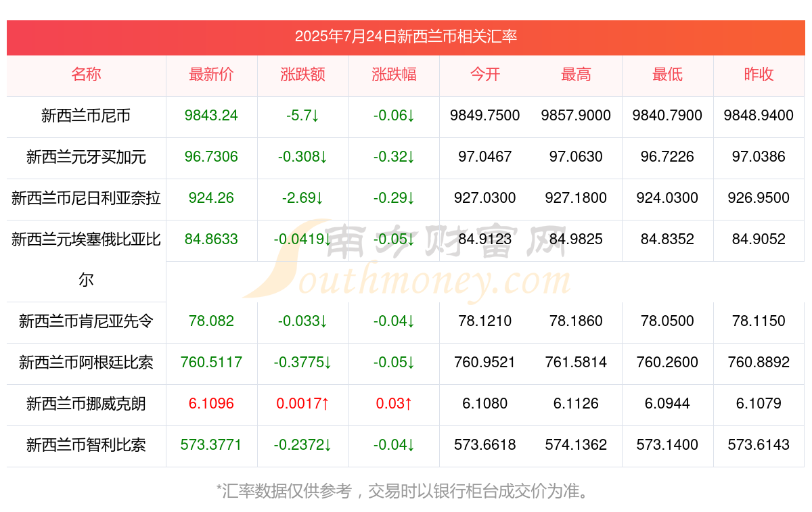Click change percent -0.32↓

tap(394, 157)
